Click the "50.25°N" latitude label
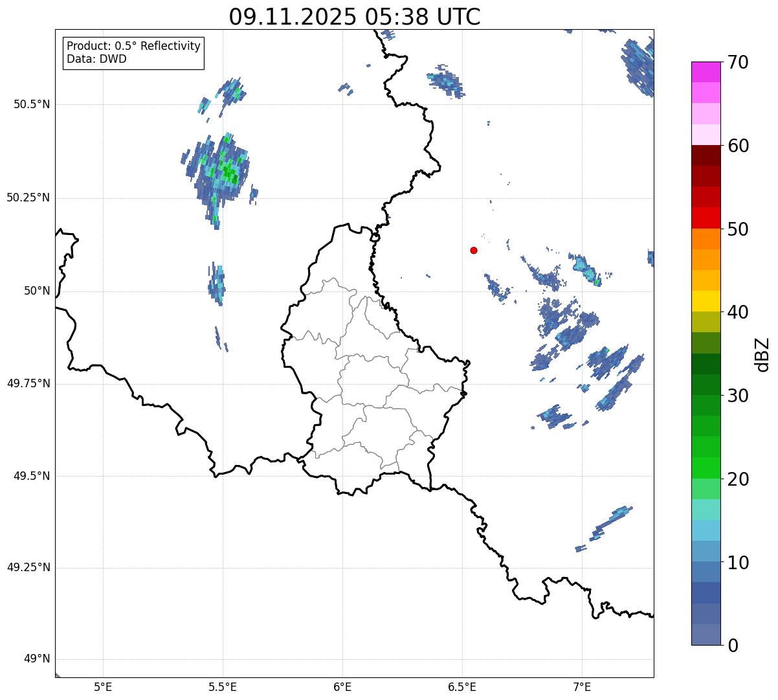The image size is (778, 700). (x=28, y=198)
